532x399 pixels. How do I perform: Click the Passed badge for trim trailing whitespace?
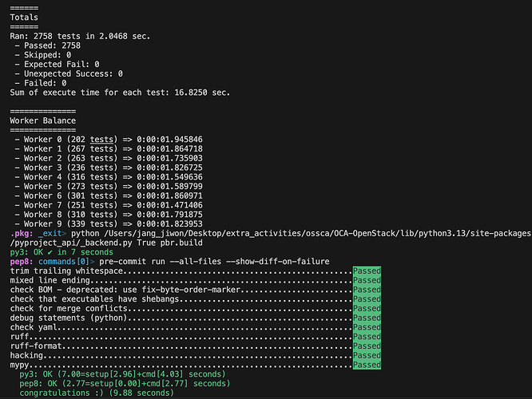[367, 271]
